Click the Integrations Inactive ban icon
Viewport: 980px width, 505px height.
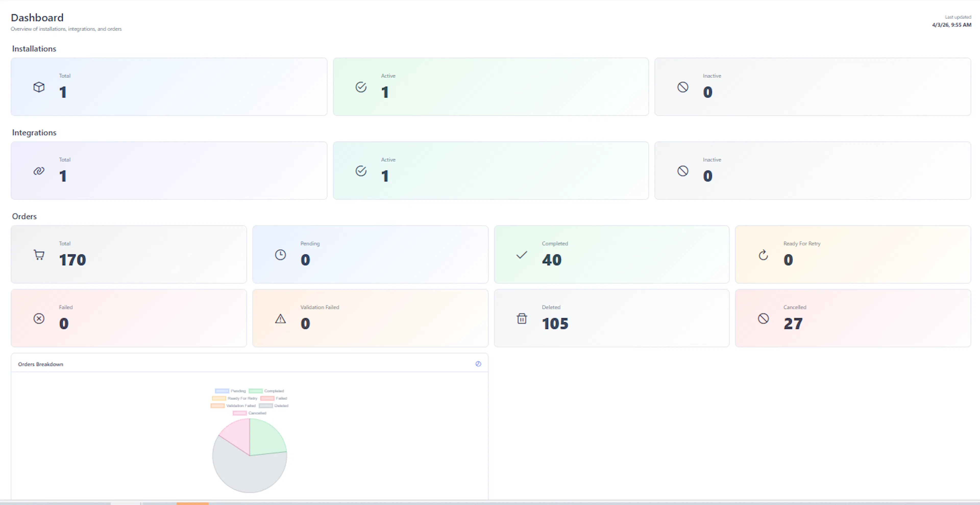(x=682, y=171)
